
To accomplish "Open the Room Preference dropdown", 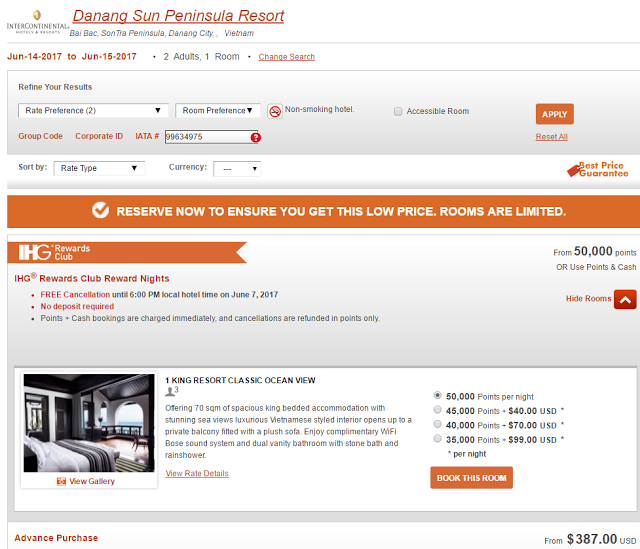I will [x=218, y=111].
